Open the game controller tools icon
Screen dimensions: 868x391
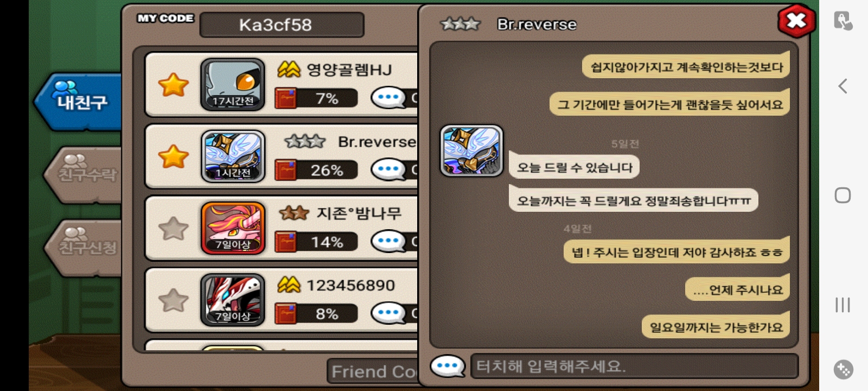point(843,369)
